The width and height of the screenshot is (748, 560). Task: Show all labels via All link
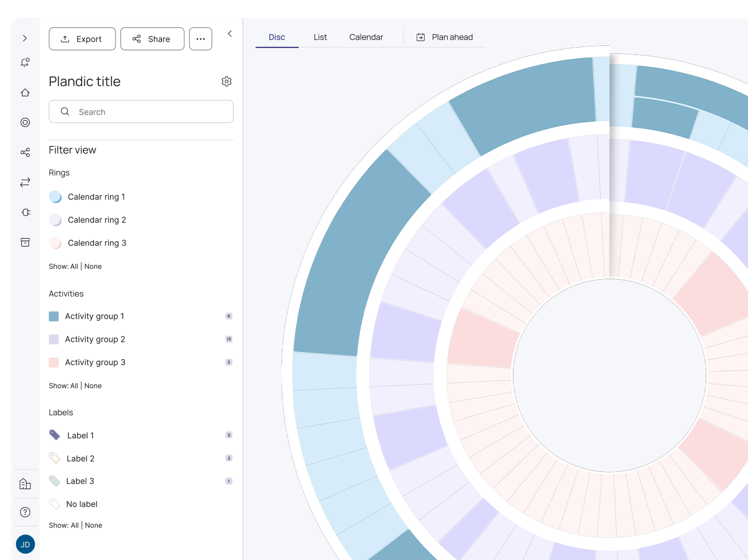click(x=75, y=525)
